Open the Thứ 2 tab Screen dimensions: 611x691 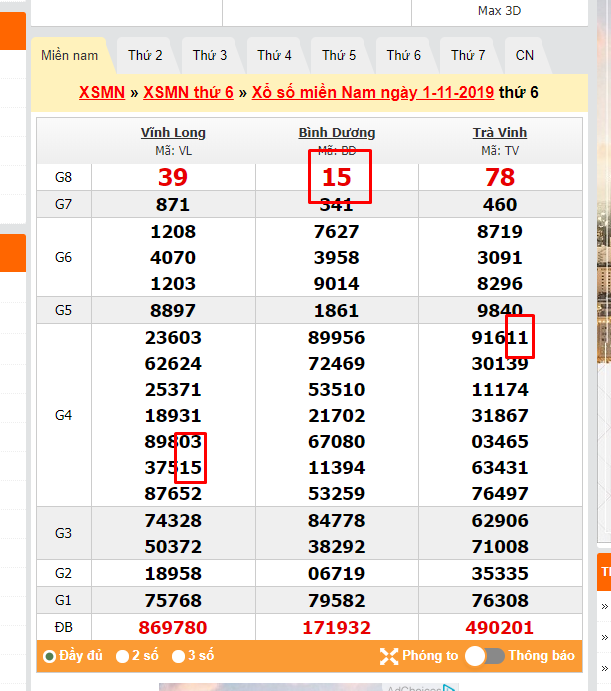tap(145, 56)
